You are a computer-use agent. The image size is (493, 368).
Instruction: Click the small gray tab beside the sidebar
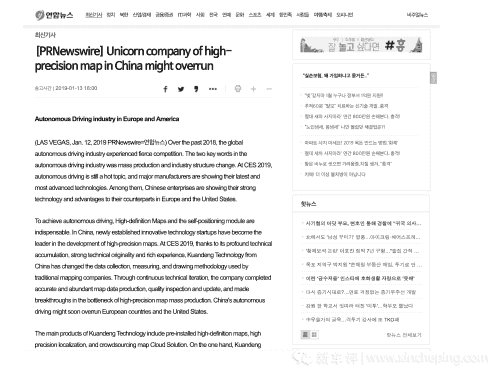(x=433, y=78)
